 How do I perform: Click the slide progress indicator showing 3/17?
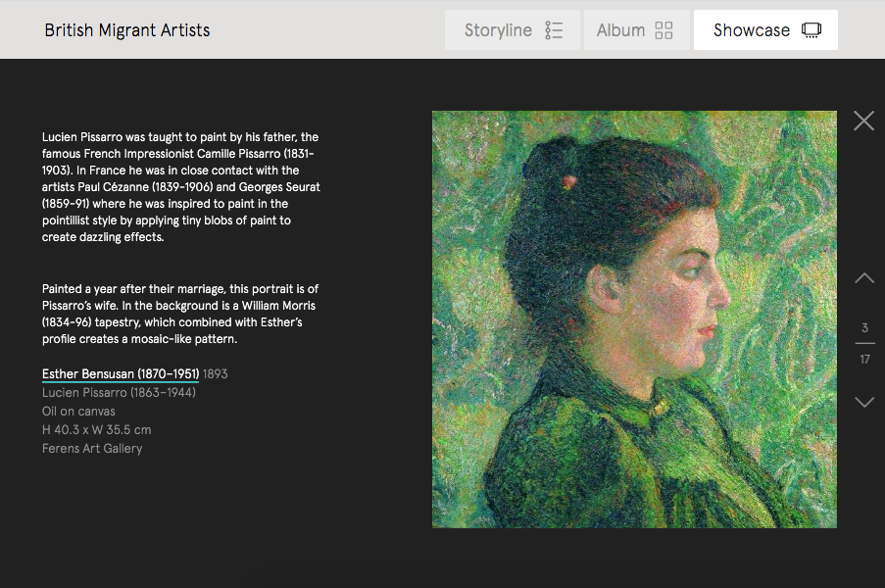(864, 343)
